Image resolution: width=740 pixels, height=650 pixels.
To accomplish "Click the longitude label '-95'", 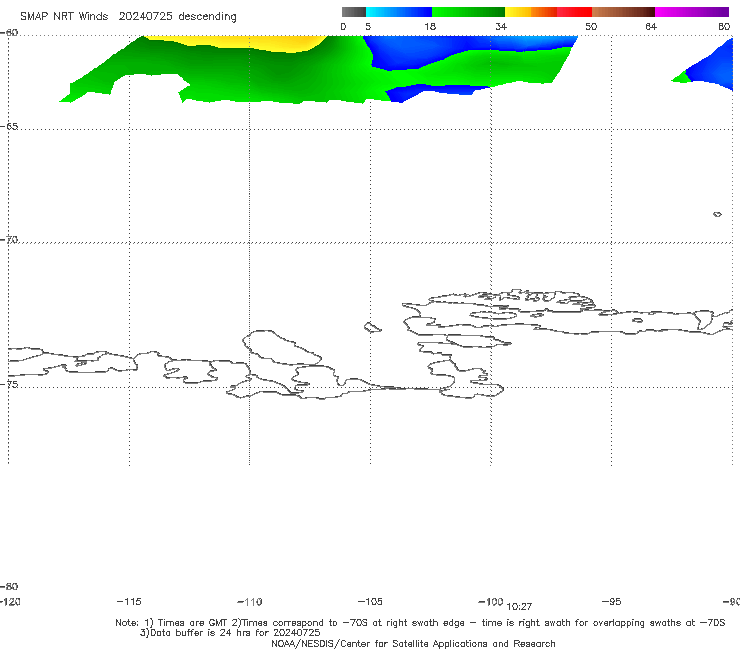I will click(612, 601).
